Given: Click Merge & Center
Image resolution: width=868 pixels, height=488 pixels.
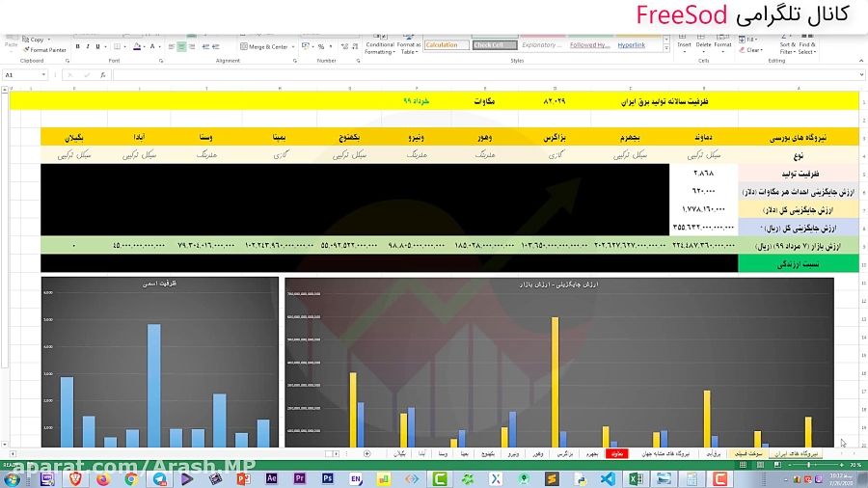Looking at the screenshot, I should pyautogui.click(x=264, y=47).
